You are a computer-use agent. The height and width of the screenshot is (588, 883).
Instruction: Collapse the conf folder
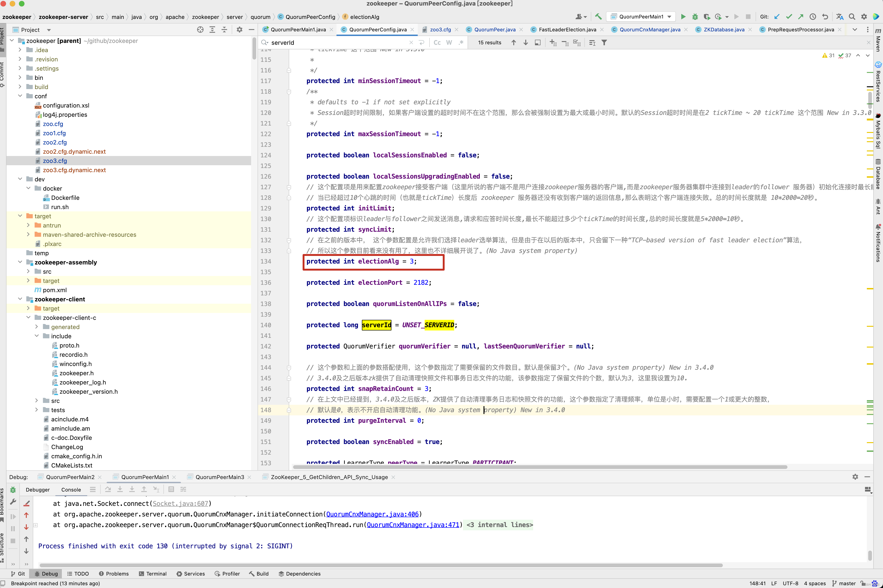coord(20,96)
